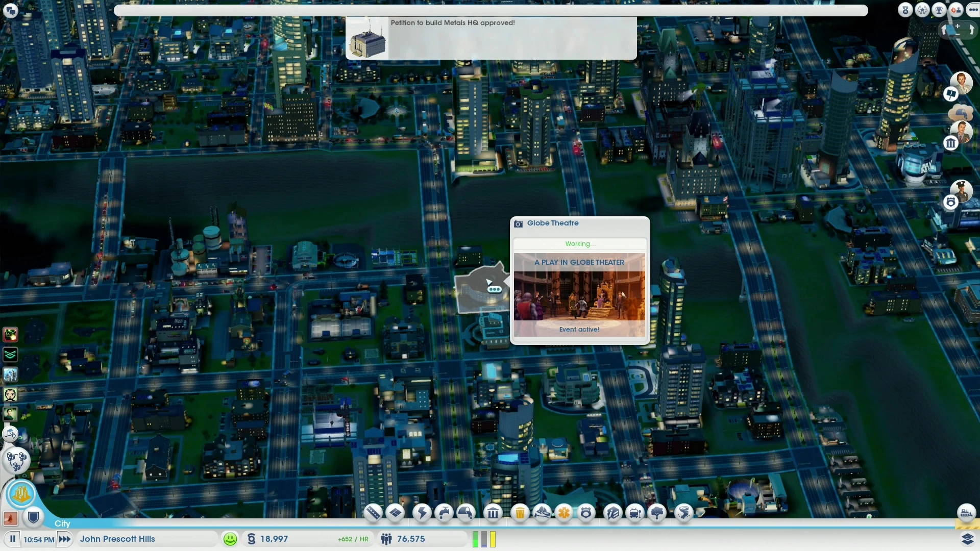Open the Mass Transit bus menu
The height and width of the screenshot is (551, 980).
(635, 512)
